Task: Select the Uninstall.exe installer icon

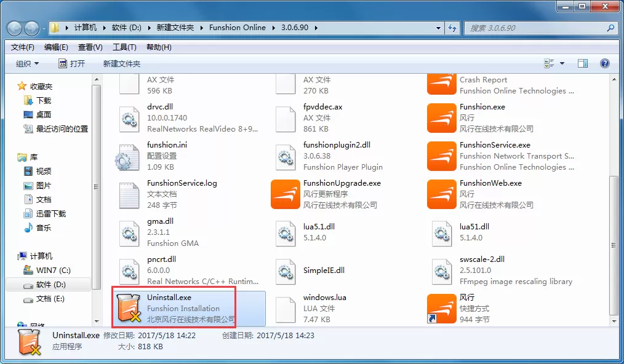Action: click(x=129, y=308)
